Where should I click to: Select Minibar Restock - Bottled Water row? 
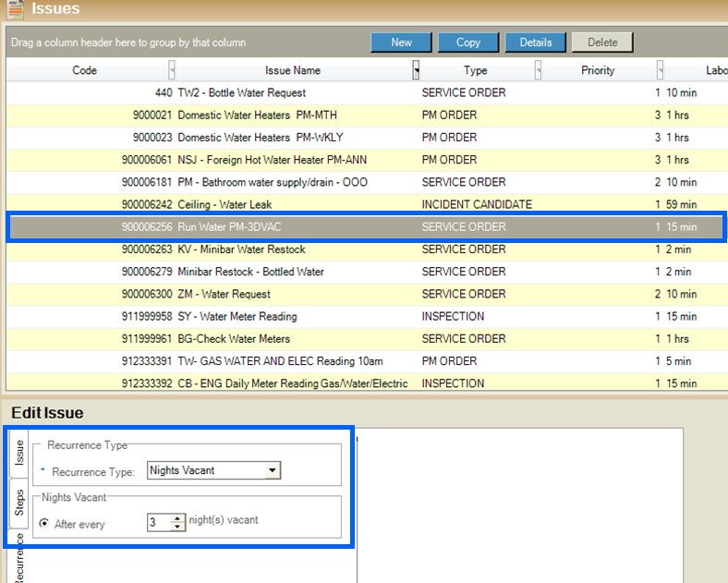coord(367,272)
